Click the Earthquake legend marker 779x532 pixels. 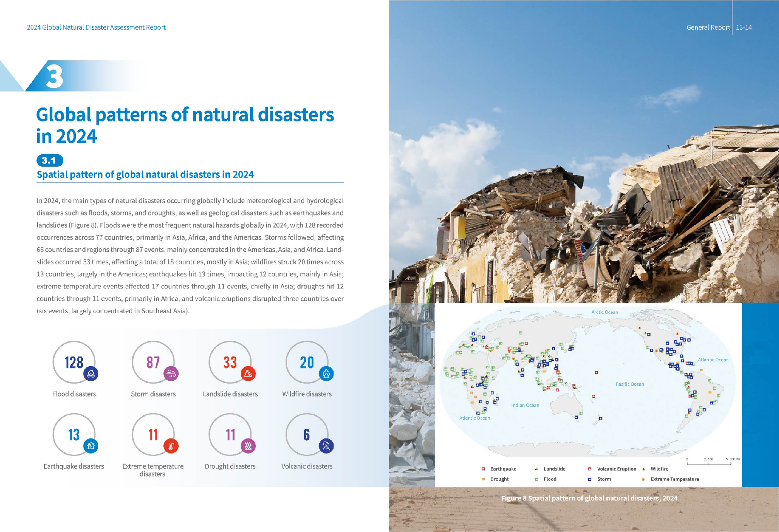[x=483, y=469]
